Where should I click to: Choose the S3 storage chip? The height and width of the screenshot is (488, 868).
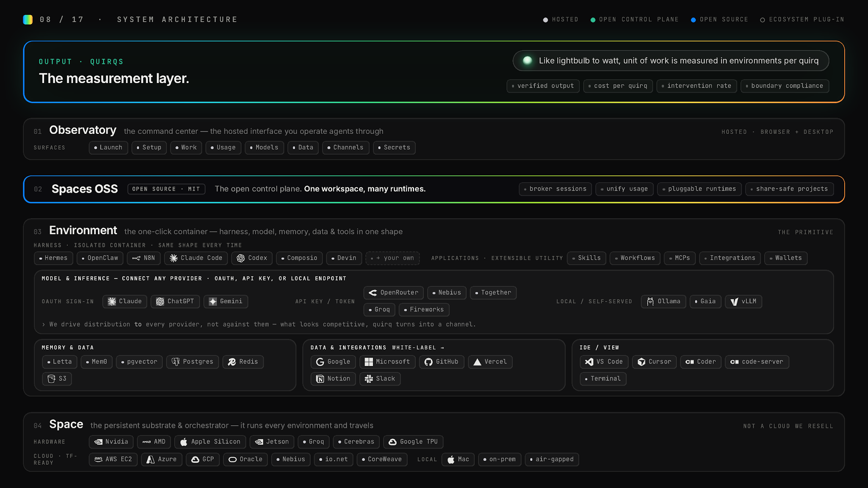pos(57,379)
